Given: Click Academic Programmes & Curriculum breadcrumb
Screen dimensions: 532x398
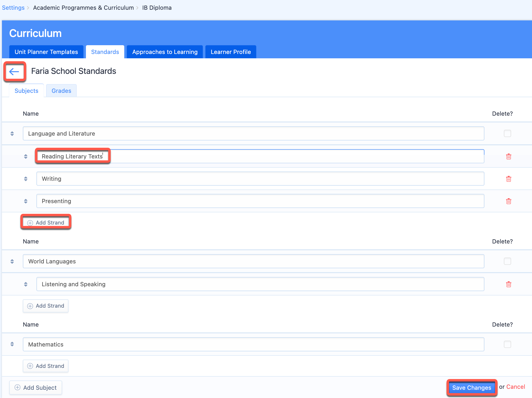Looking at the screenshot, I should click(x=83, y=8).
